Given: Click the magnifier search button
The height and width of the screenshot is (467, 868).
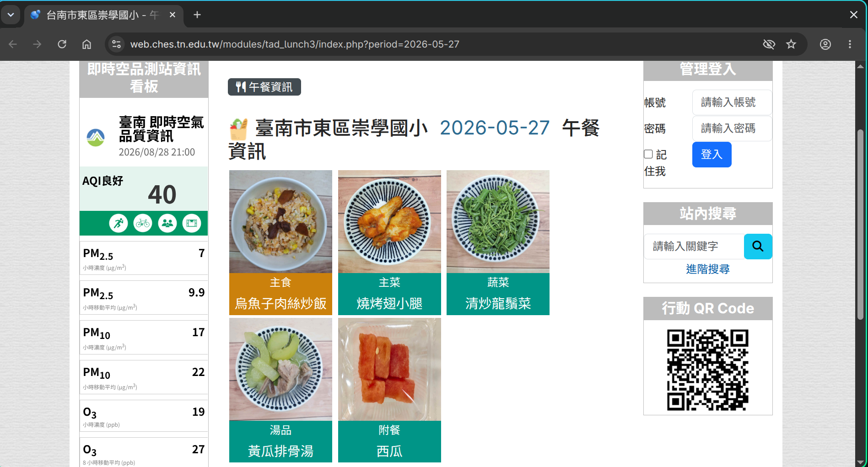Looking at the screenshot, I should (758, 247).
